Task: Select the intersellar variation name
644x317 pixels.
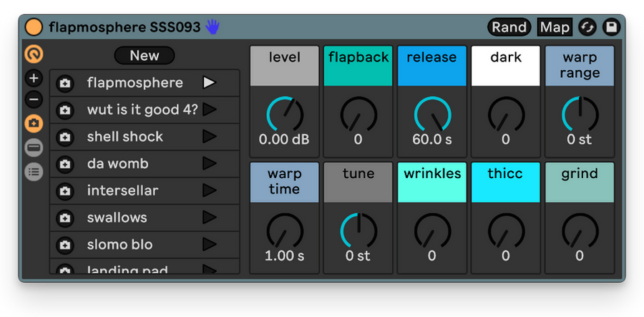Action: [x=122, y=190]
